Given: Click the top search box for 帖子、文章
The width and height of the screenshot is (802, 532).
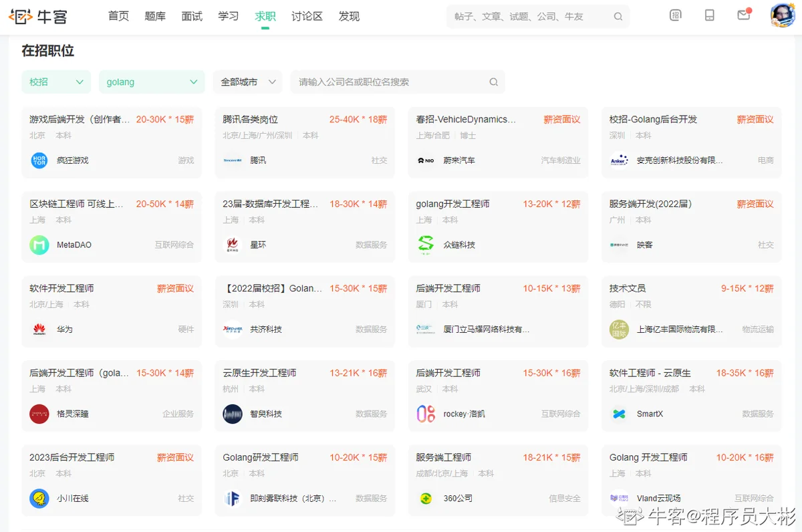Looking at the screenshot, I should tap(538, 17).
